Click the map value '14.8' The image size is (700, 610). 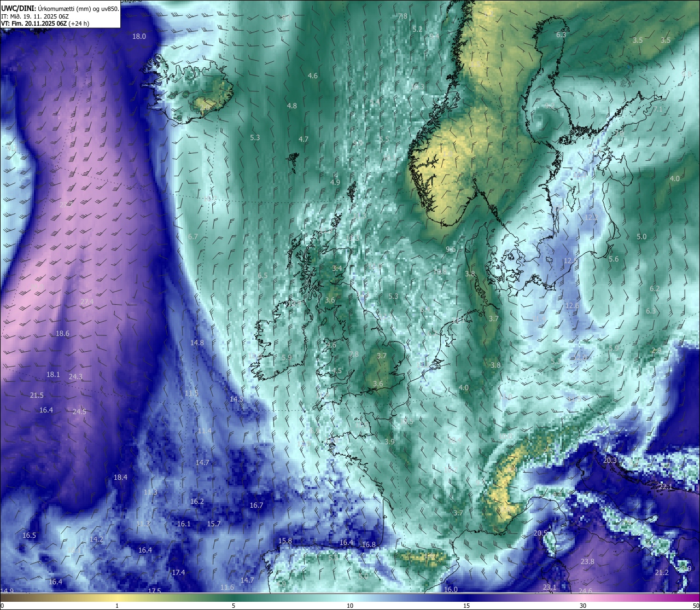(x=197, y=343)
